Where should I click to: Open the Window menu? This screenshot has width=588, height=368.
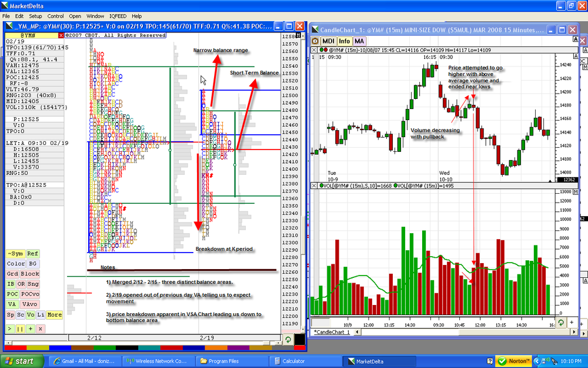coord(95,16)
